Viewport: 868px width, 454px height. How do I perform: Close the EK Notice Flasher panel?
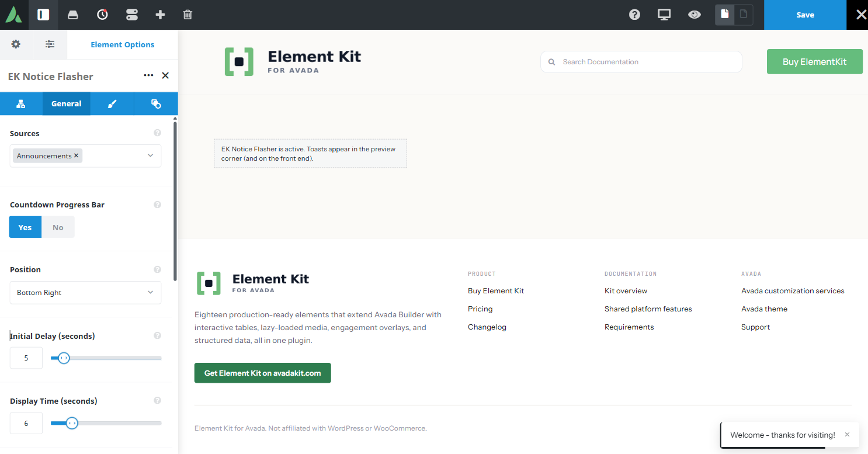coord(165,75)
